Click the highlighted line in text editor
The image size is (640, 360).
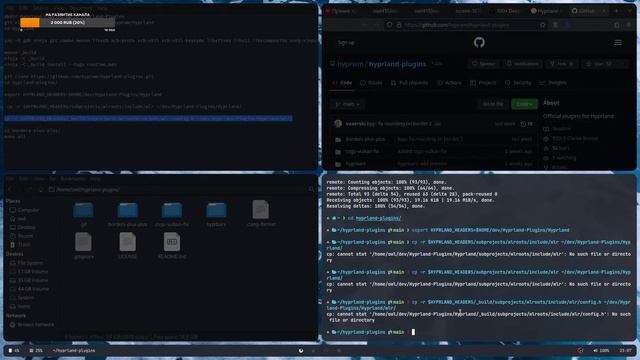tap(149, 118)
